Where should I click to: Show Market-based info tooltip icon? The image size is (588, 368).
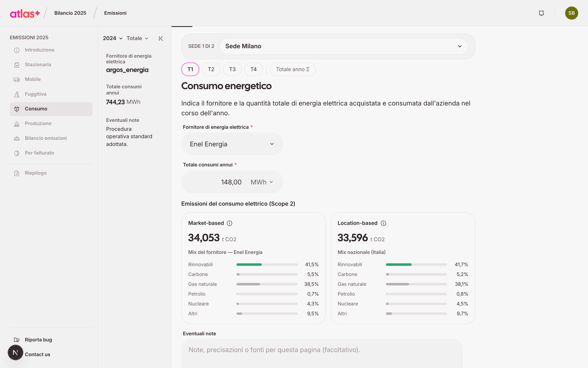pos(229,223)
